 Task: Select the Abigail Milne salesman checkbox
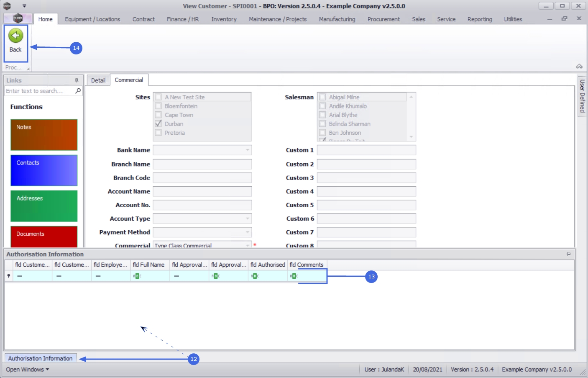[x=322, y=97]
